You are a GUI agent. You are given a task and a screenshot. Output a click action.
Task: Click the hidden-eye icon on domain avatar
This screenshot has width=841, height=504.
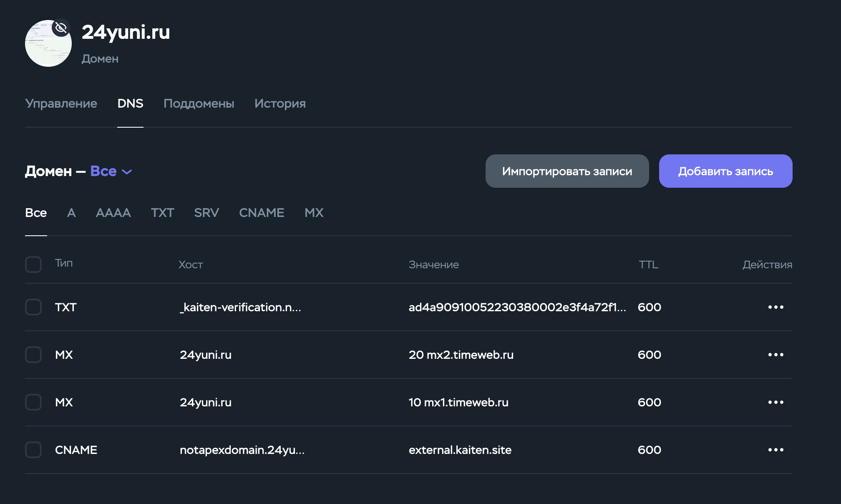(x=61, y=28)
